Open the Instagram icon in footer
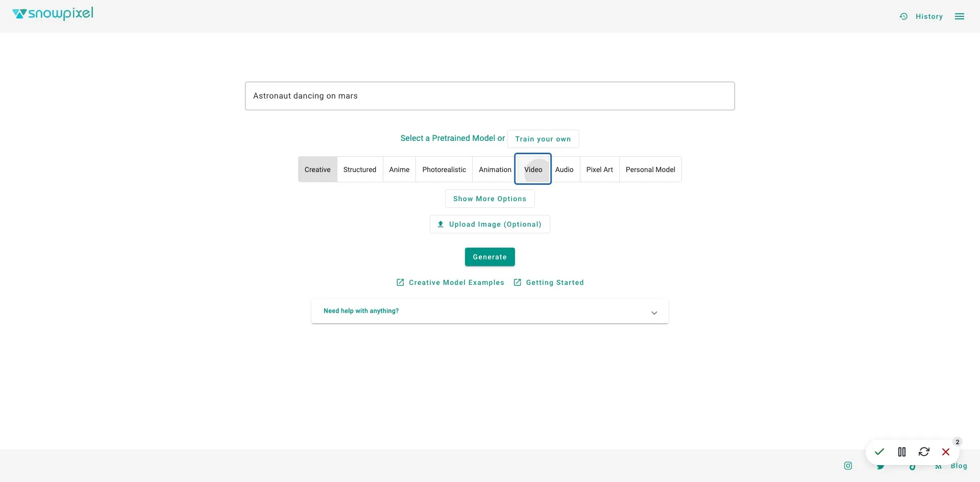The height and width of the screenshot is (482, 980). [x=848, y=466]
